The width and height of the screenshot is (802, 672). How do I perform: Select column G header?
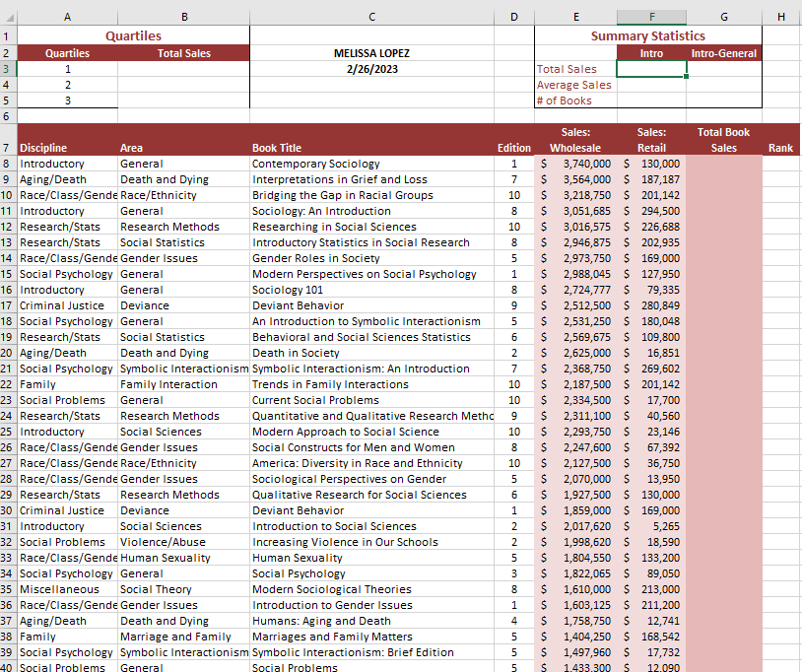(724, 17)
